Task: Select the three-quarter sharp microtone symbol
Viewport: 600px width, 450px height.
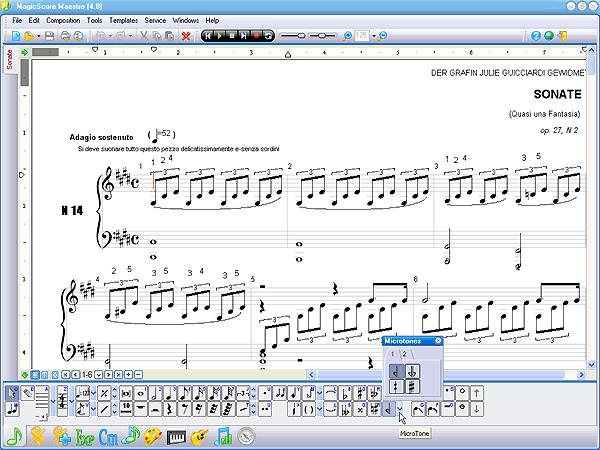Action: point(412,386)
